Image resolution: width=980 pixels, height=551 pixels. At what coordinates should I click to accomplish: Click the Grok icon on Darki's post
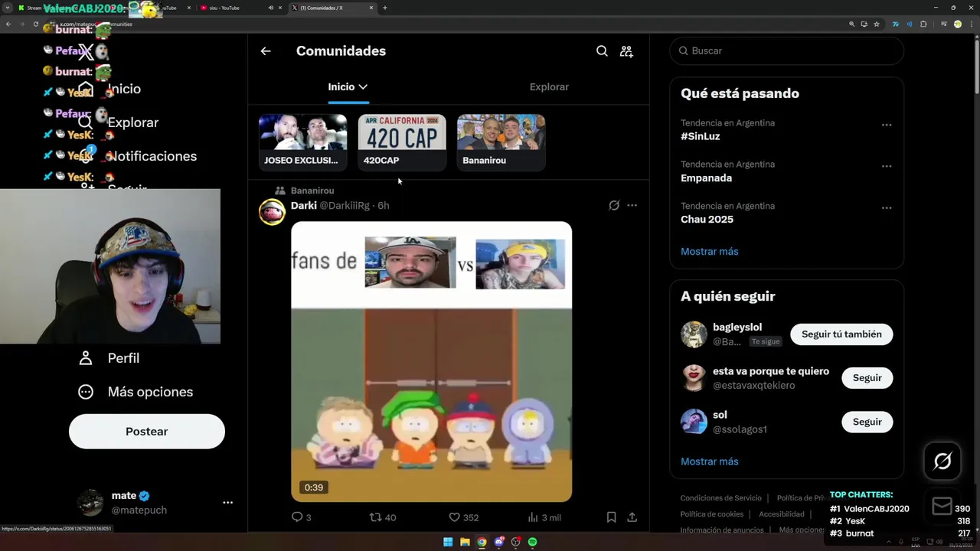[x=613, y=205]
